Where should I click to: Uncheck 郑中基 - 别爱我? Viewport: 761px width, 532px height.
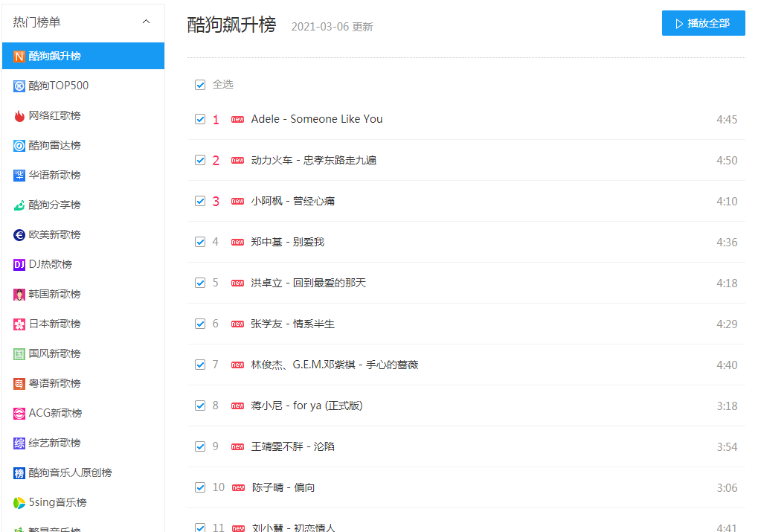[200, 242]
